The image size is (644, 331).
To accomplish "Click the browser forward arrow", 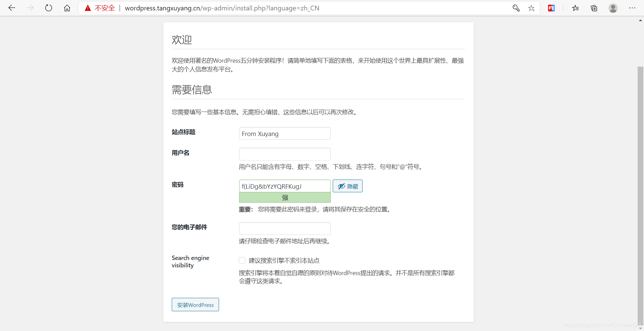I will click(x=30, y=8).
